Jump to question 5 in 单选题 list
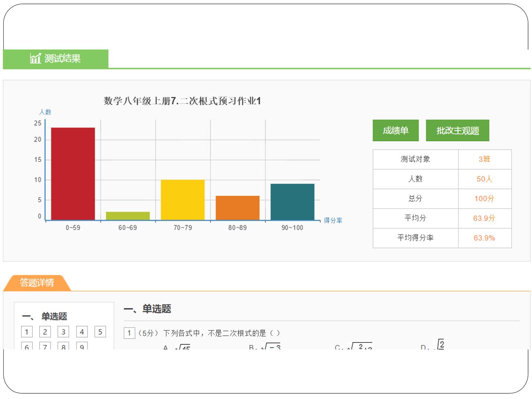Screen dimensions: 532x399 point(100,332)
